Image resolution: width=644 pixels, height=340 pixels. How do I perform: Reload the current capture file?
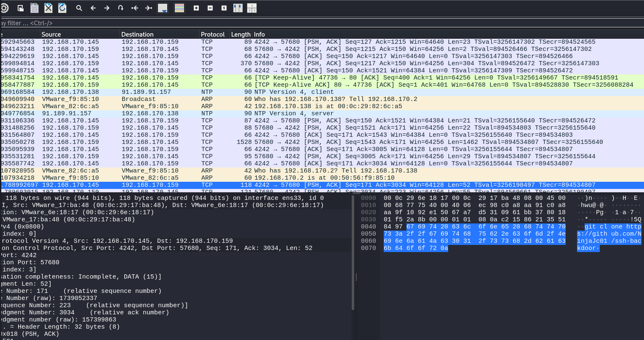[x=62, y=8]
